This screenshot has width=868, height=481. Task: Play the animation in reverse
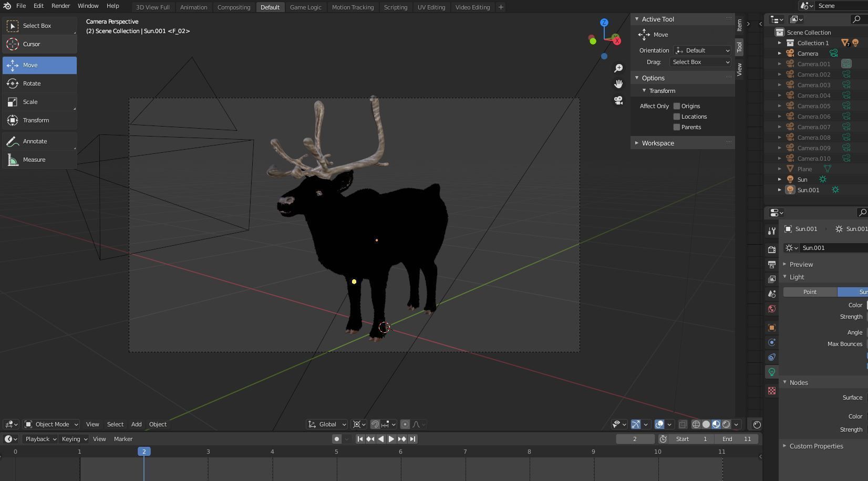coord(381,439)
